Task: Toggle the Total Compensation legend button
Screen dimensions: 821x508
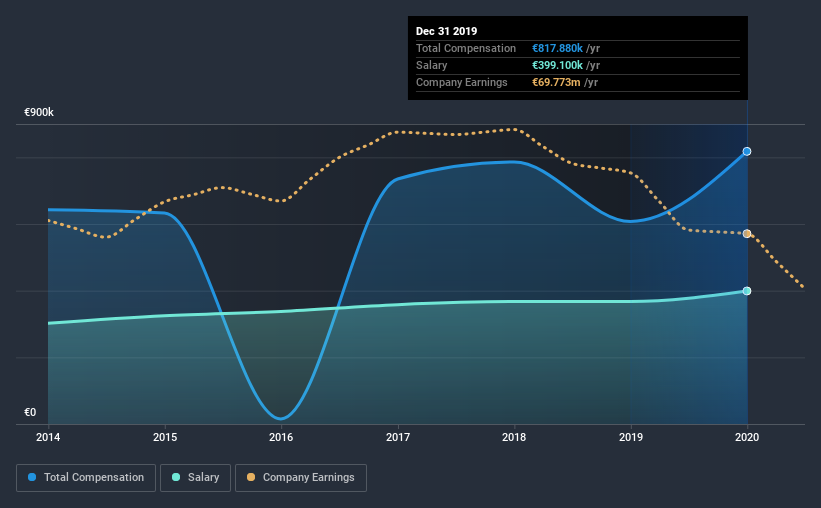Action: (86, 478)
